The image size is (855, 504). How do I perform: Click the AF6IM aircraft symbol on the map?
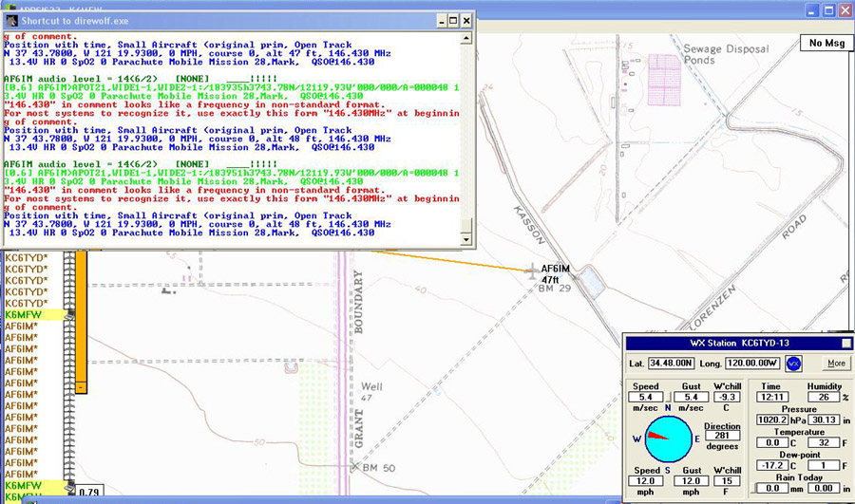click(x=530, y=271)
